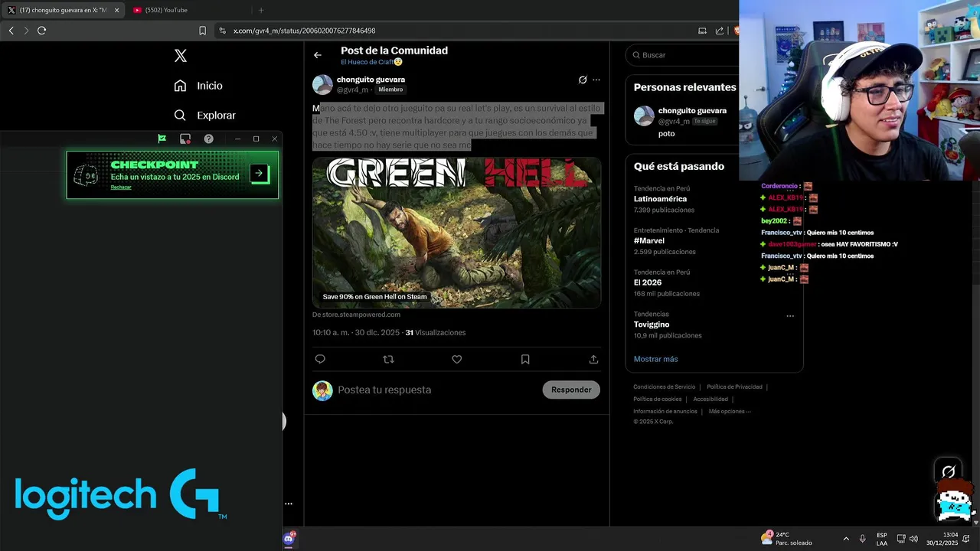Click the site settings icon in the address bar
Image resolution: width=980 pixels, height=551 pixels.
click(x=223, y=31)
